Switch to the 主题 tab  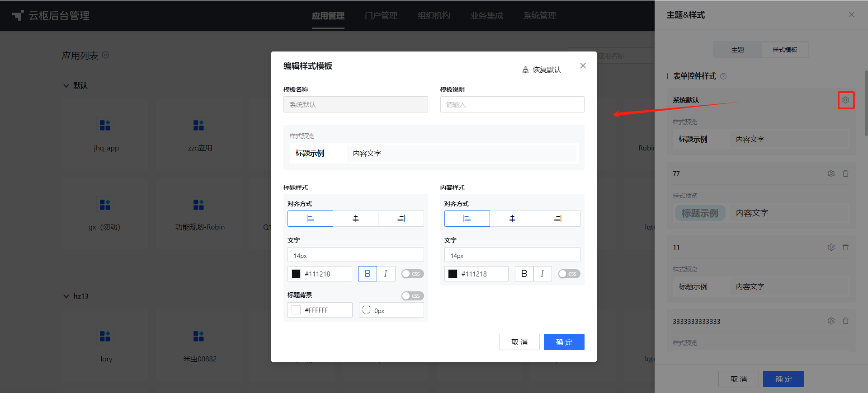point(737,50)
